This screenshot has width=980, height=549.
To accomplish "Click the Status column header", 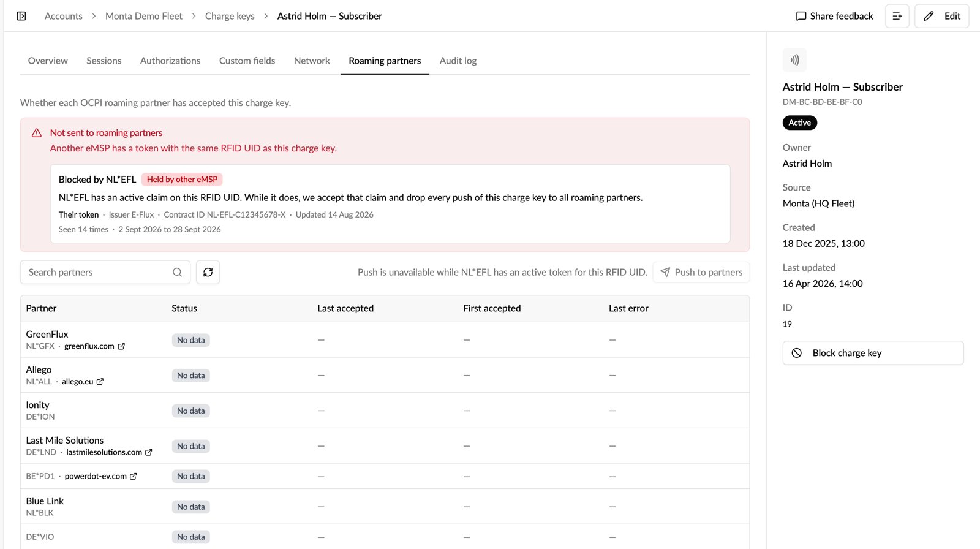I will (x=184, y=308).
